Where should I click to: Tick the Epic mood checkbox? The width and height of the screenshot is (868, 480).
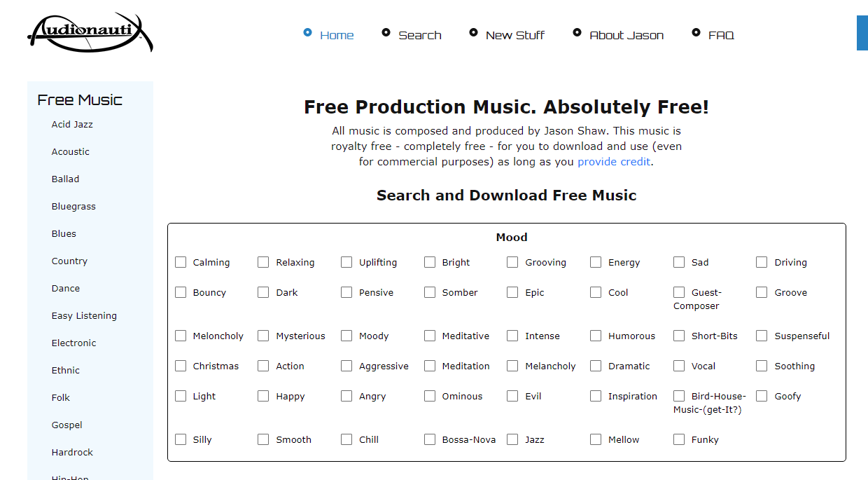click(512, 292)
